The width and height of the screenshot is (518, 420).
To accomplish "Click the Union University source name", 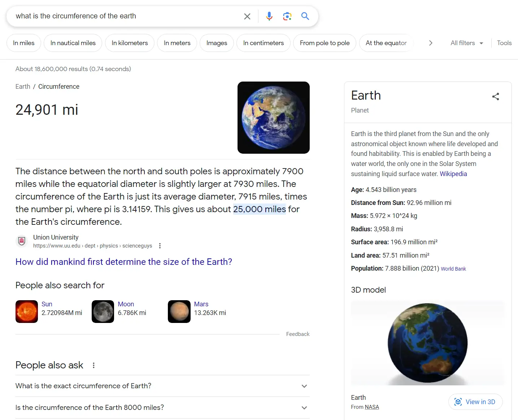I will 56,237.
